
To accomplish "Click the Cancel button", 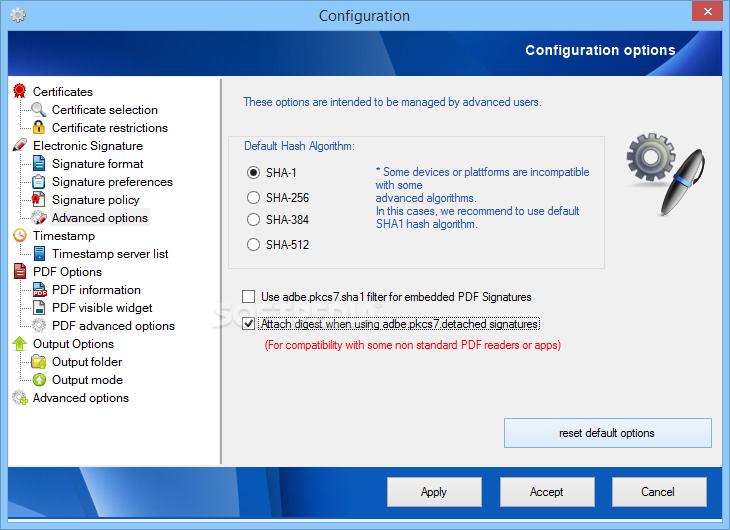I will (x=658, y=492).
